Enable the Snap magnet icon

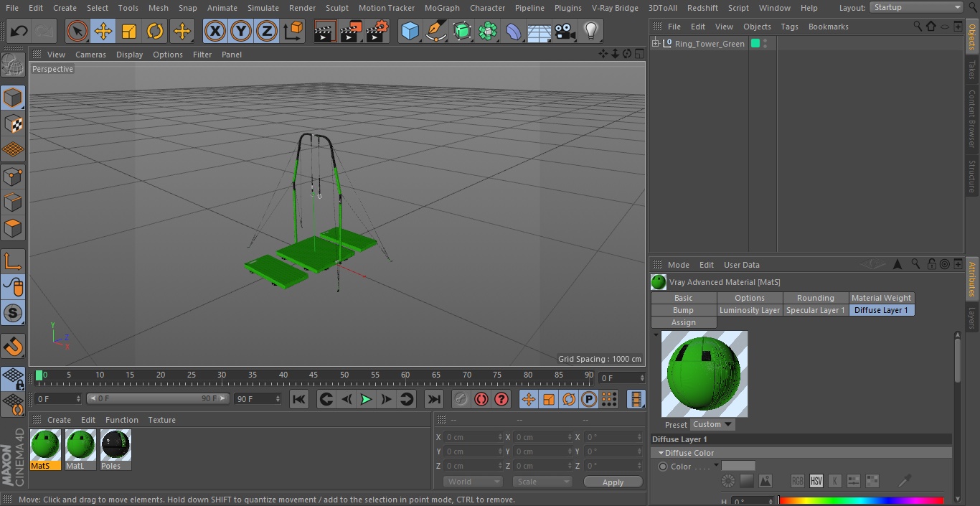[x=13, y=347]
